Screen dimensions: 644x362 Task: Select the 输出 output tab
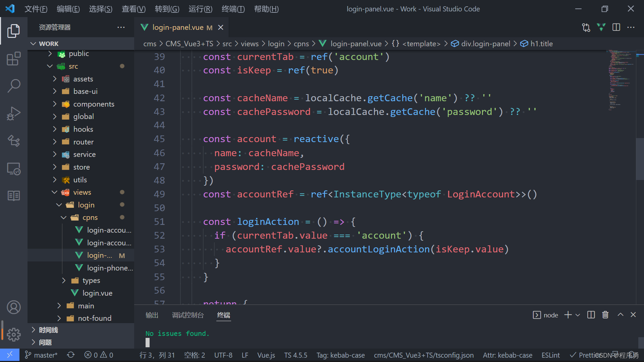pyautogui.click(x=152, y=315)
